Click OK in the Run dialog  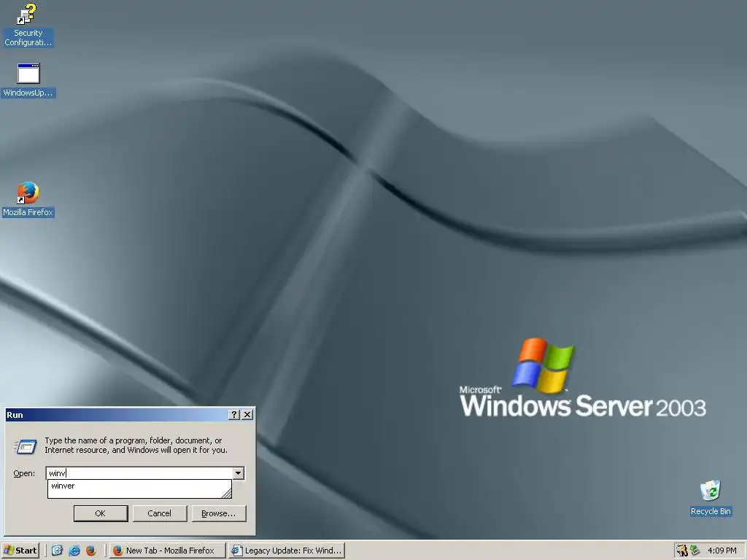click(101, 513)
